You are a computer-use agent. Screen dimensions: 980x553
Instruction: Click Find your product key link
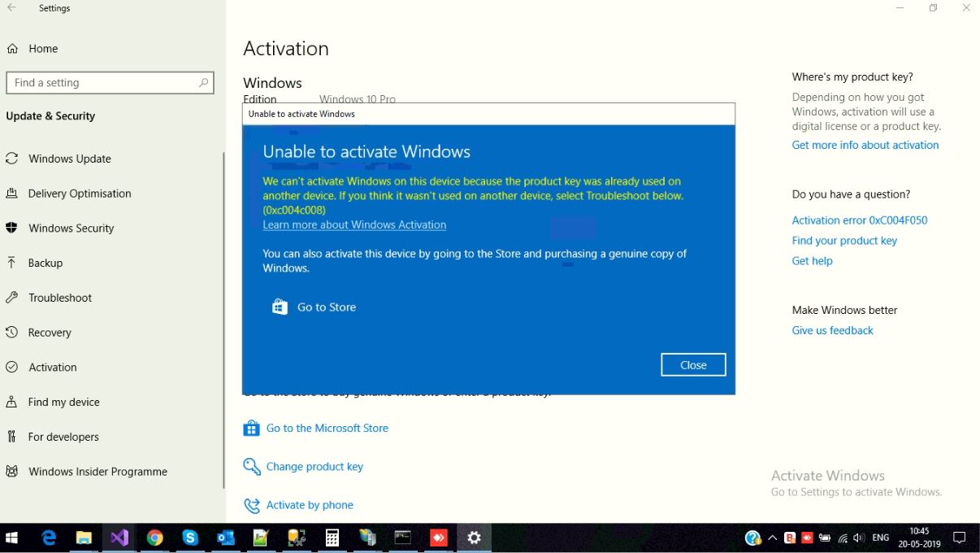844,241
